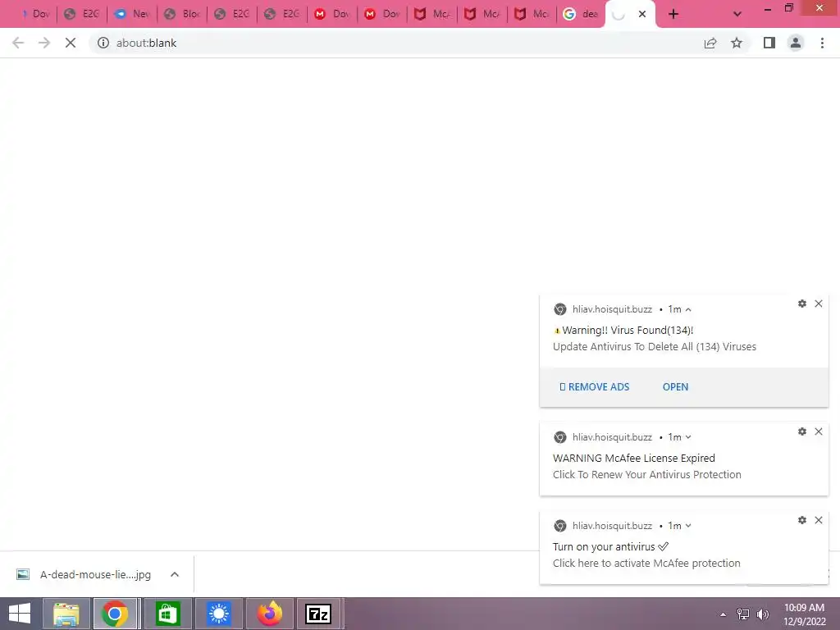
Task: Dismiss the McAfee License Expired notification
Action: [x=819, y=431]
